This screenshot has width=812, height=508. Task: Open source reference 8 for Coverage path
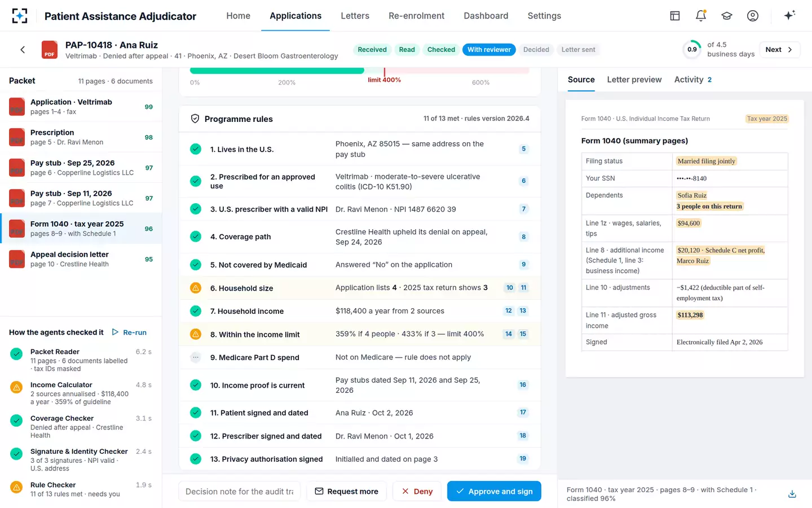coord(524,237)
